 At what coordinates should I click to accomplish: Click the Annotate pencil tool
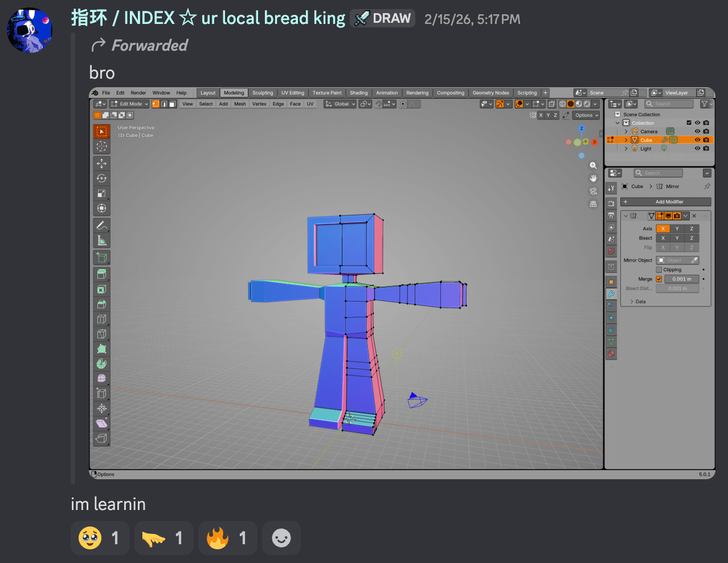101,225
